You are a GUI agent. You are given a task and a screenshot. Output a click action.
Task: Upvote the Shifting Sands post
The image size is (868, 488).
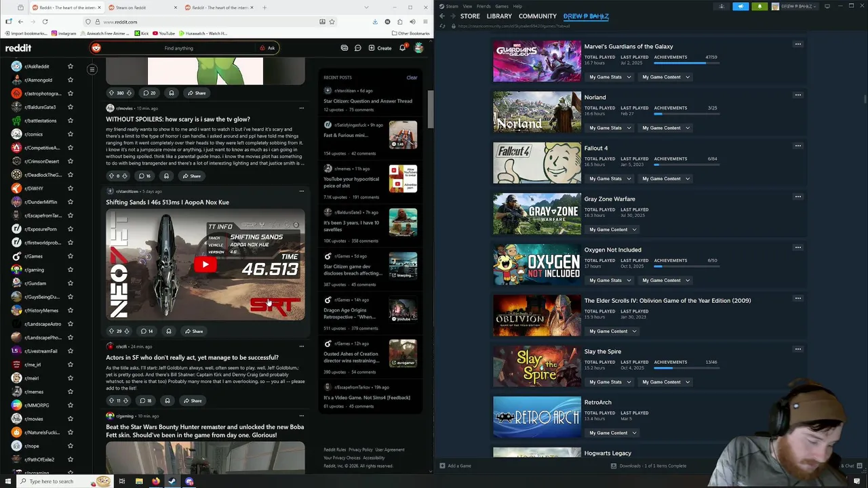click(x=111, y=331)
